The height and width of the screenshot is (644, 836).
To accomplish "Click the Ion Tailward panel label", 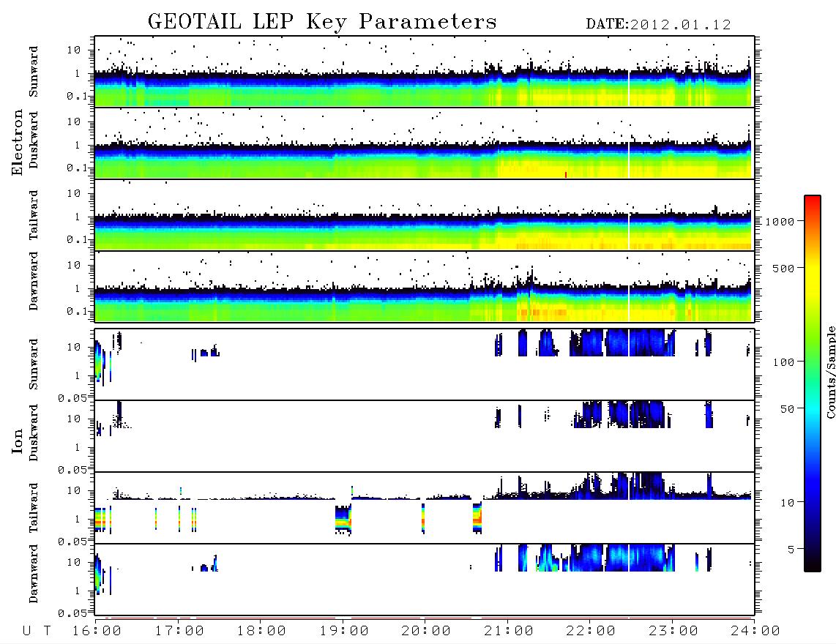I will pos(34,508).
